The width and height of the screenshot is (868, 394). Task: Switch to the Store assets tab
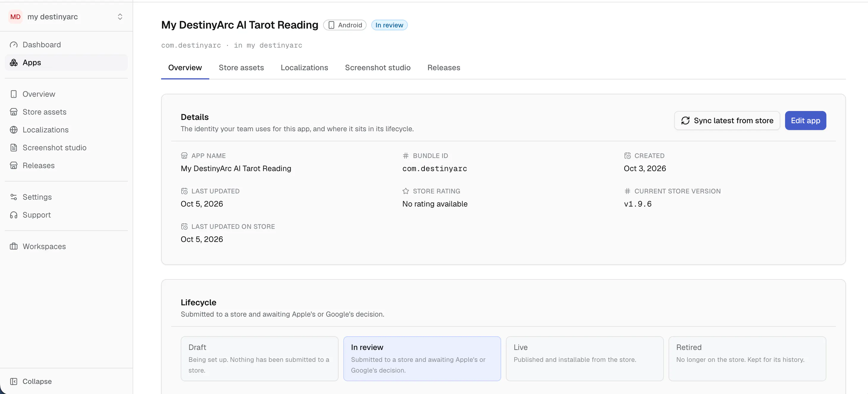click(x=241, y=68)
